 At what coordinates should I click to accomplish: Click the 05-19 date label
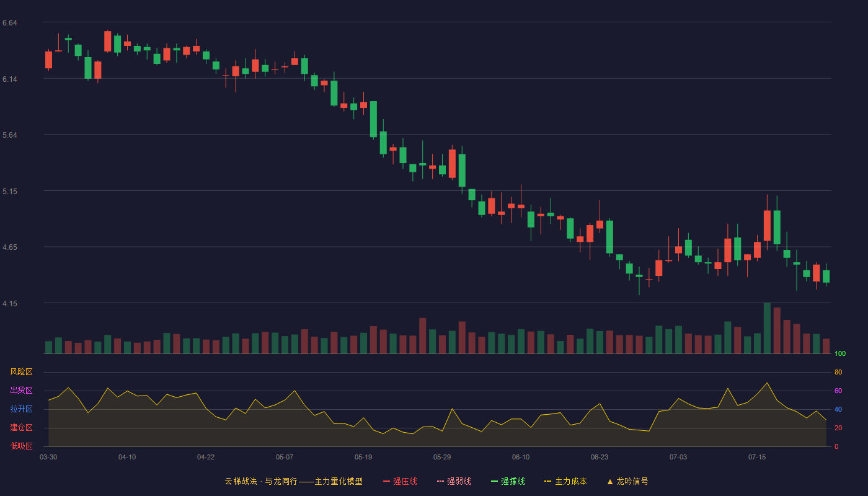363,457
